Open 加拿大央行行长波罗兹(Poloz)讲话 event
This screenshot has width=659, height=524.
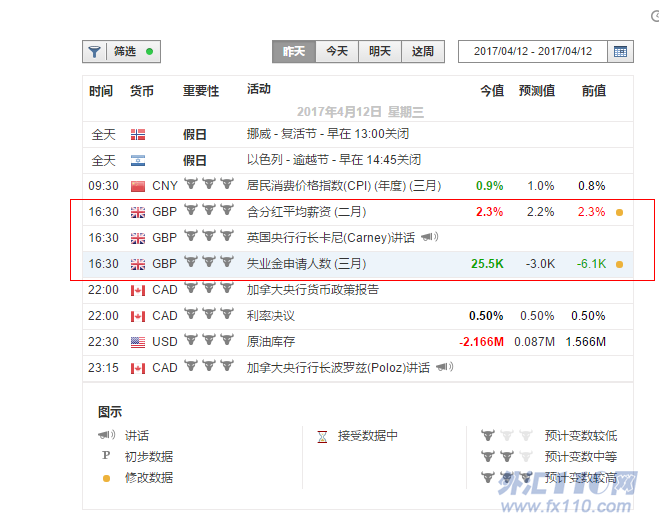click(x=338, y=368)
